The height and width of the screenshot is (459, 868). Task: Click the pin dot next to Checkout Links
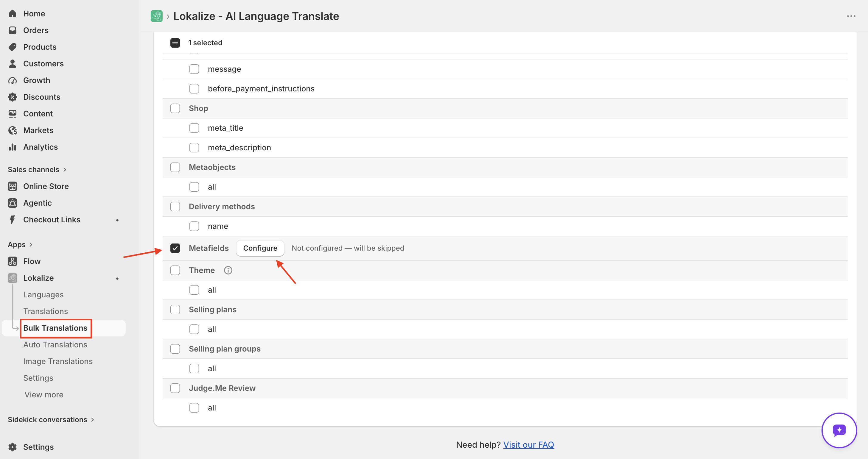point(117,220)
